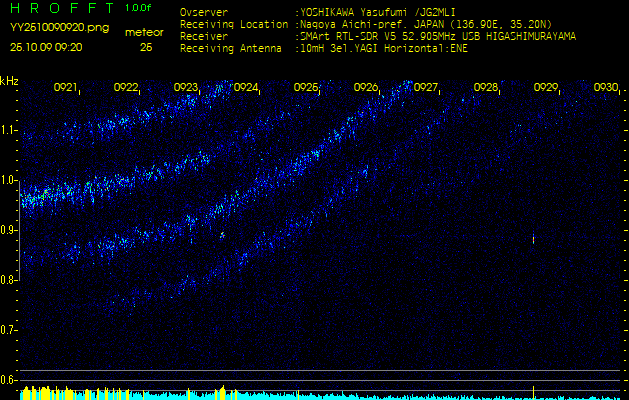629x400 pixels.
Task: Select the 0930 time marker
Action: click(x=605, y=88)
